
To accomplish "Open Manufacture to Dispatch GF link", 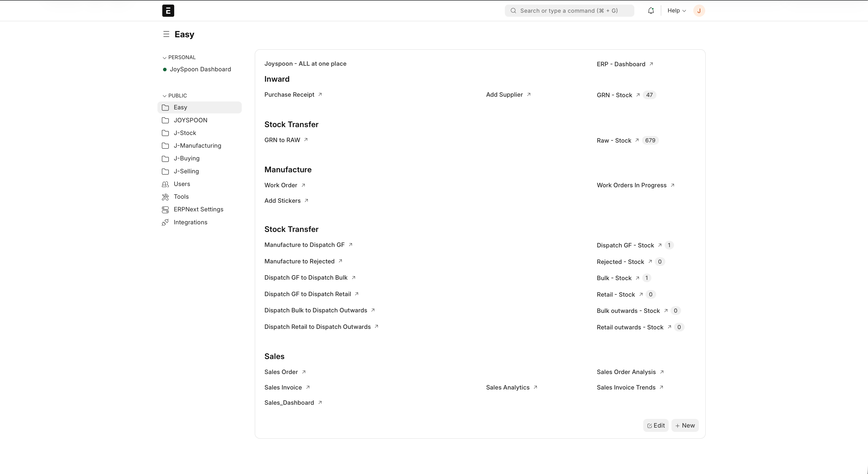I will 304,245.
